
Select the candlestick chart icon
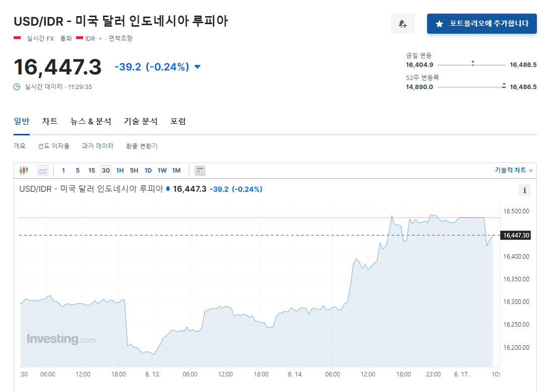tap(23, 170)
